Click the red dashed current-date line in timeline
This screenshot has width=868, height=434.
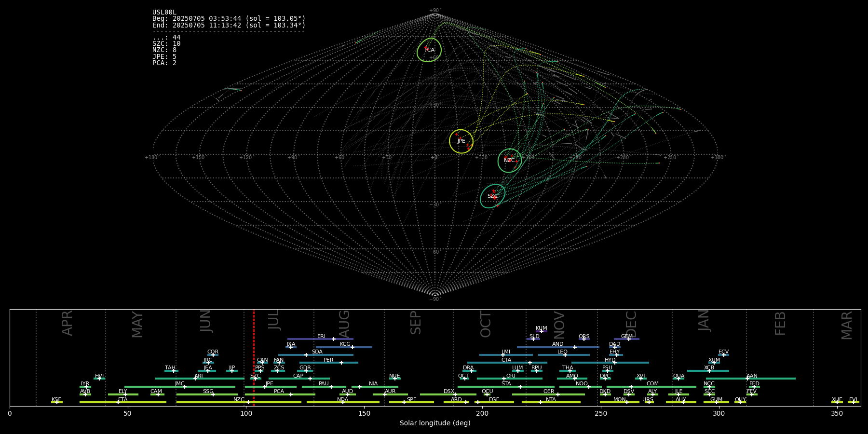(254, 357)
